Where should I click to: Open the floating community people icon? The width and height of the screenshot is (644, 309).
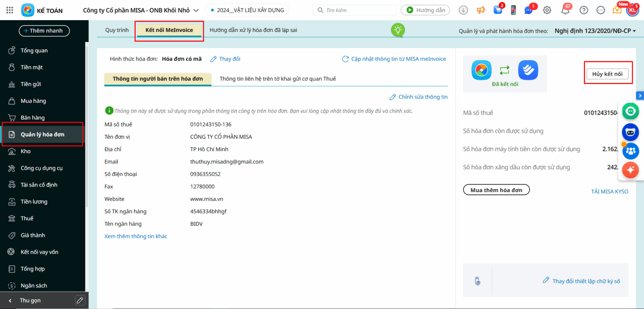click(x=631, y=151)
